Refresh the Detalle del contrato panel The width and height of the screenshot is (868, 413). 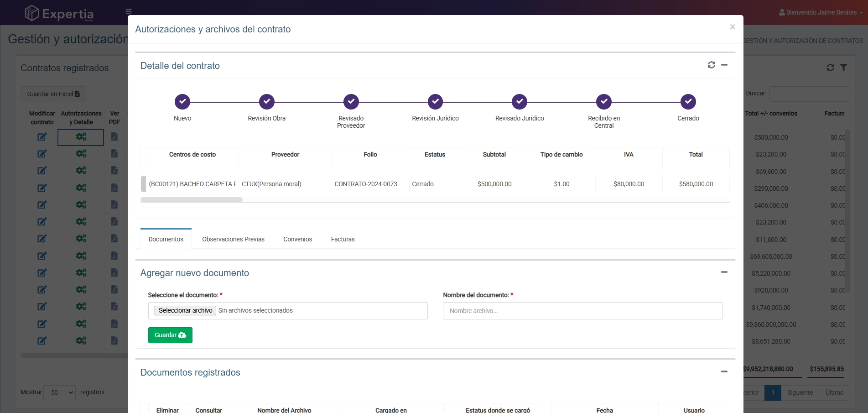(x=711, y=65)
